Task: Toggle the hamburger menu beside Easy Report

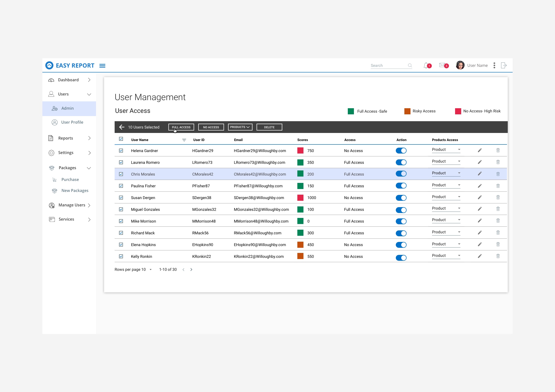Action: tap(102, 66)
